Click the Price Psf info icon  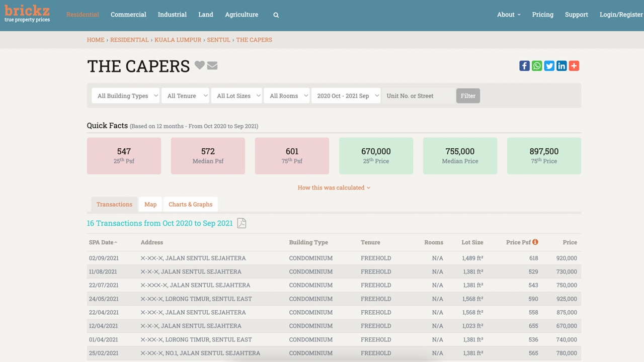pos(535,242)
